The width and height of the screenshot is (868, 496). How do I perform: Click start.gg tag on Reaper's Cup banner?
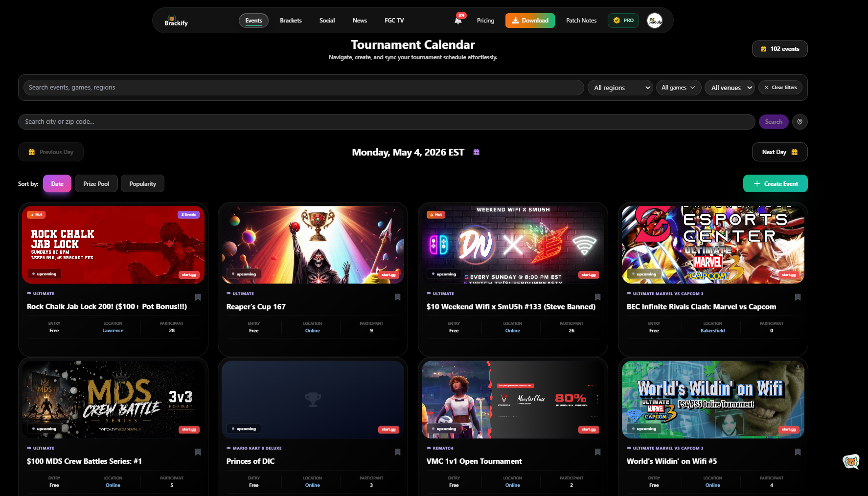pyautogui.click(x=388, y=275)
